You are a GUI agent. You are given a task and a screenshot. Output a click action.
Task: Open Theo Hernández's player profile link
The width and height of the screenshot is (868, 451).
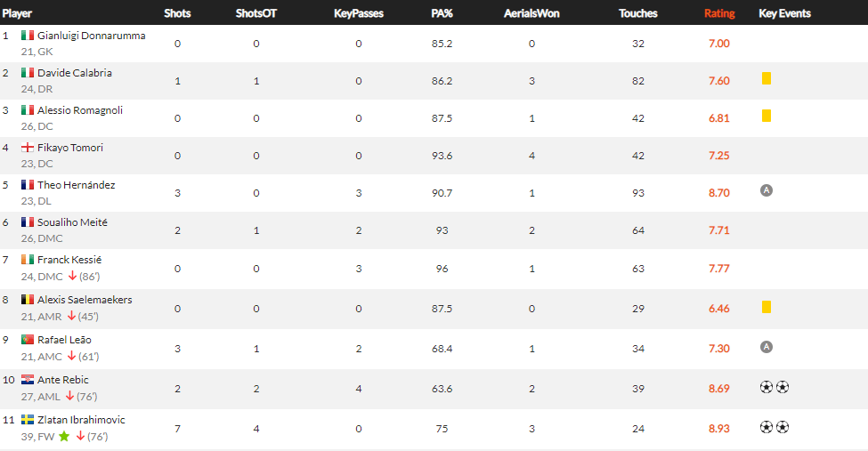click(77, 185)
